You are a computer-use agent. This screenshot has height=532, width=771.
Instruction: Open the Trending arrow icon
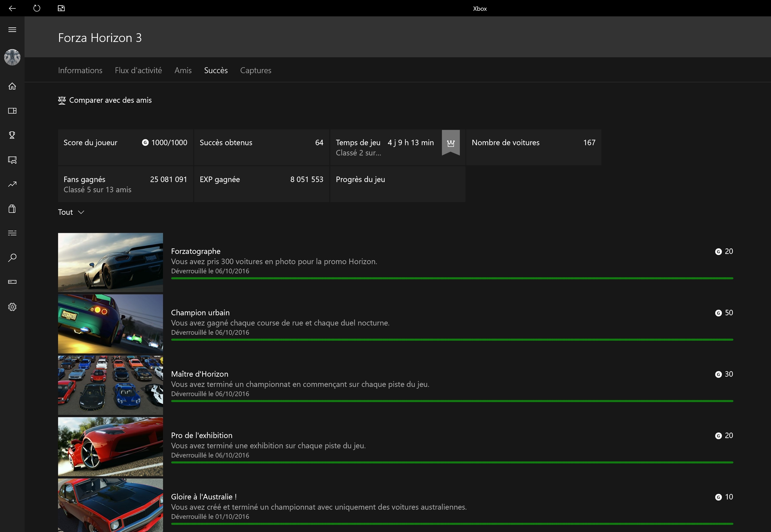[x=12, y=184]
